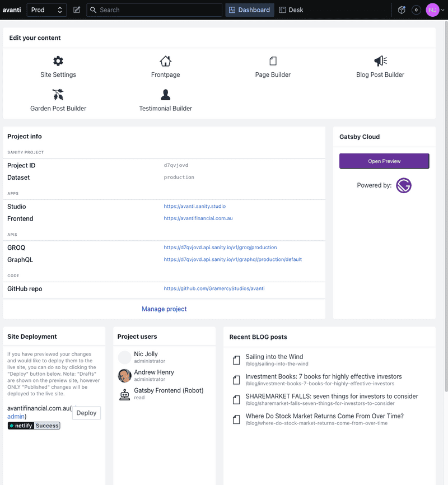Click the Dataset value production
448x485 pixels.
coord(179,177)
